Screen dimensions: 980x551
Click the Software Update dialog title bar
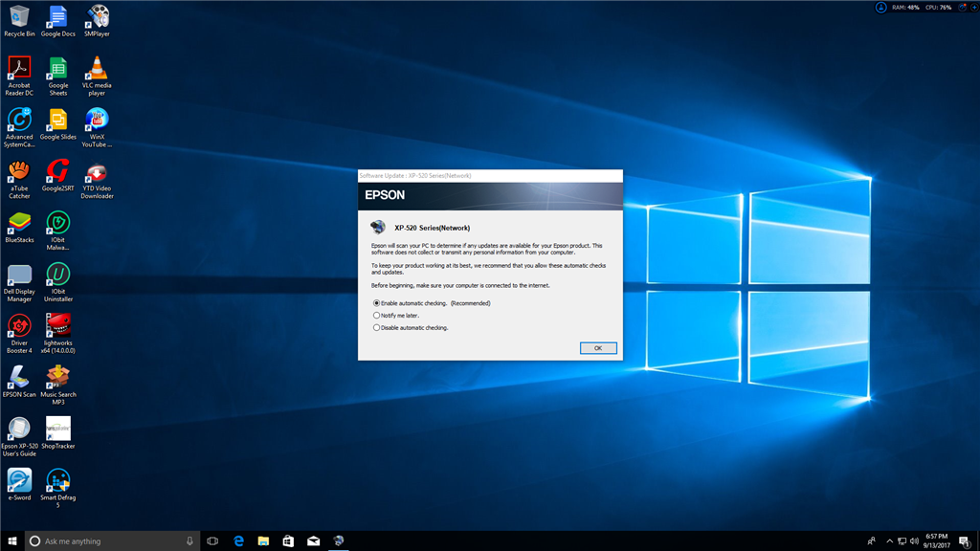(490, 176)
